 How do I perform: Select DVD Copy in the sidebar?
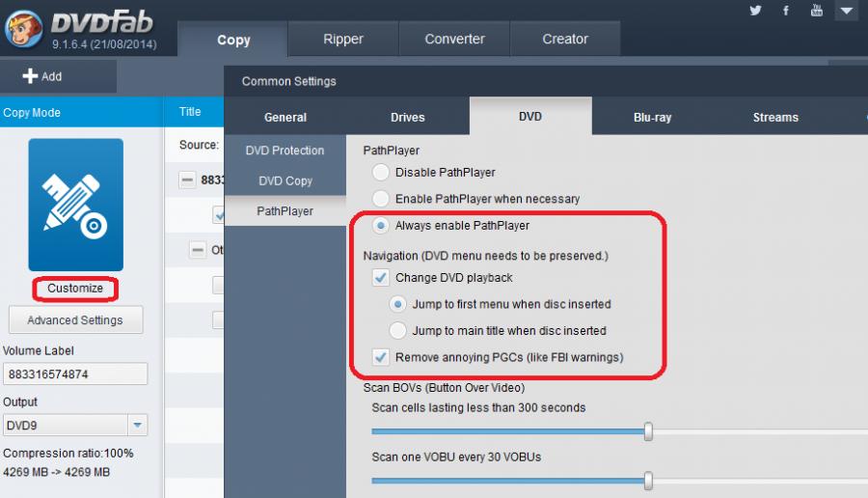pyautogui.click(x=285, y=180)
